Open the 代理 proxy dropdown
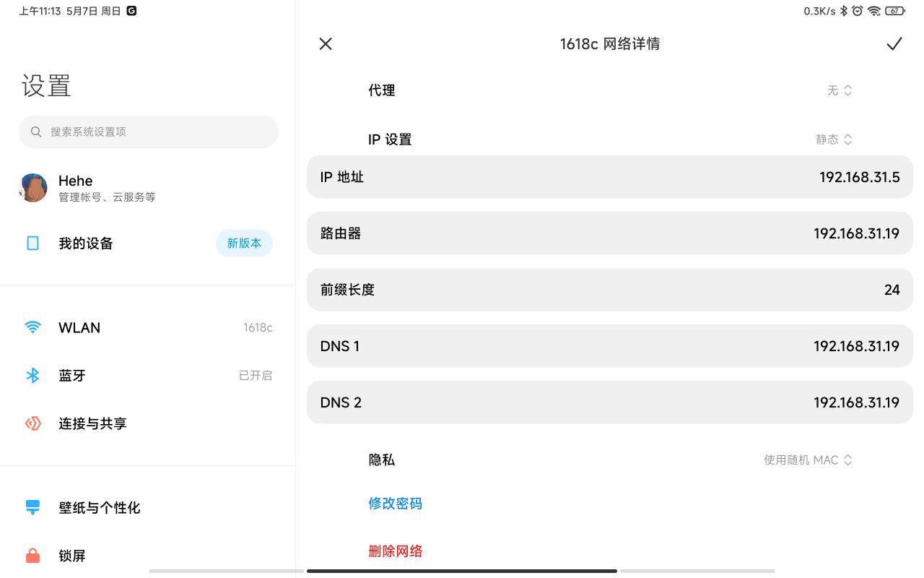The width and height of the screenshot is (924, 578). [x=840, y=90]
